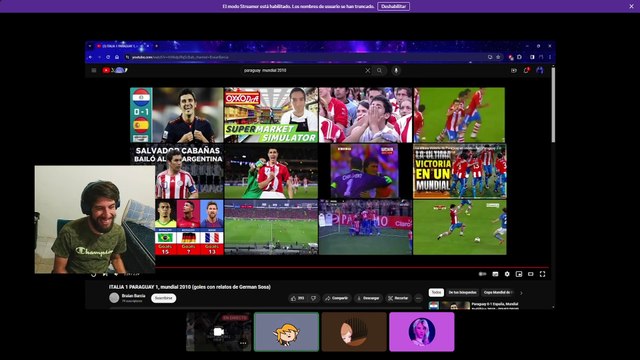The height and width of the screenshot is (360, 640).
Task: Open a new Chrome tab
Action: [x=156, y=46]
